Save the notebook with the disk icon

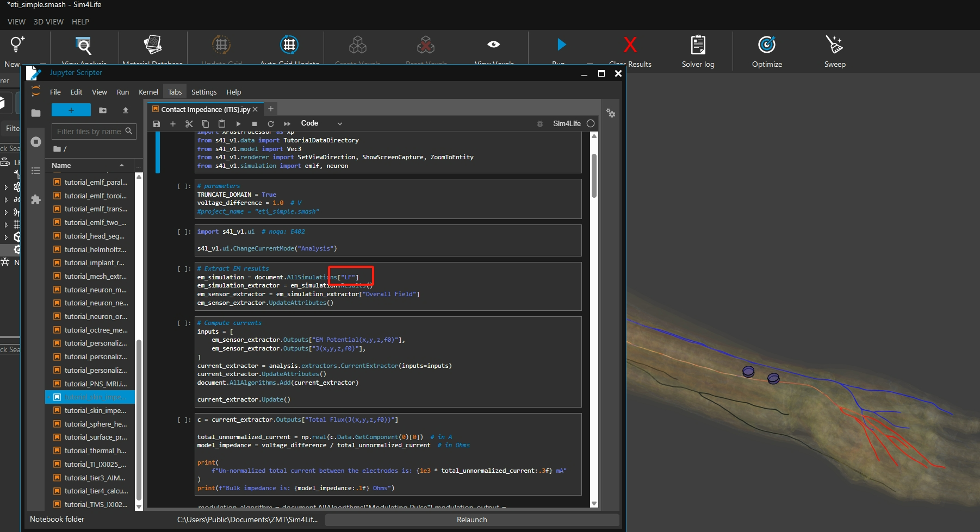[x=157, y=124]
